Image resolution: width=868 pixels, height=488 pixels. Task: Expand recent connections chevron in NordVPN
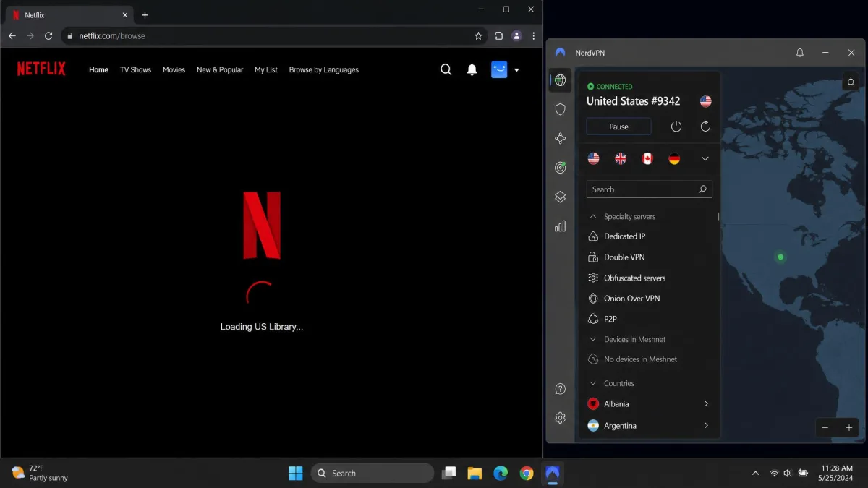[705, 159]
